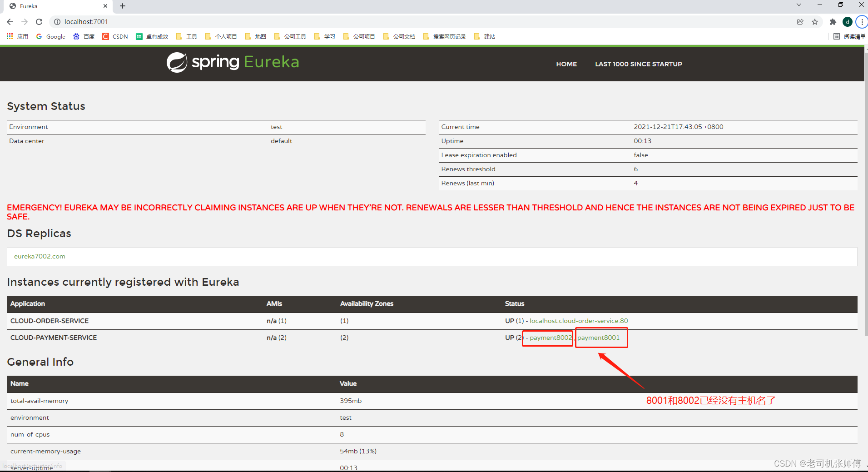This screenshot has width=868, height=472.
Task: Open the Chrome three-dot menu
Action: point(862,22)
